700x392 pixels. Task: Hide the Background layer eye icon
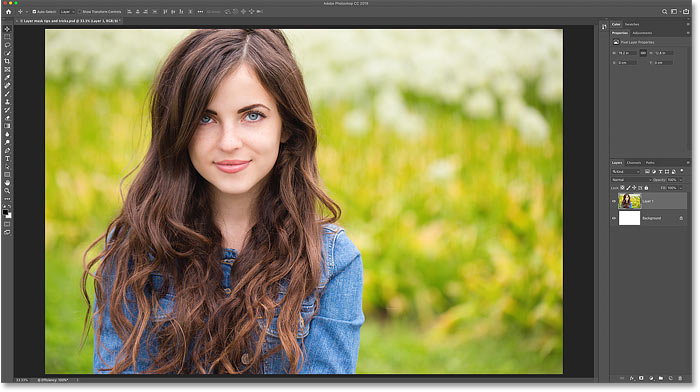click(614, 218)
